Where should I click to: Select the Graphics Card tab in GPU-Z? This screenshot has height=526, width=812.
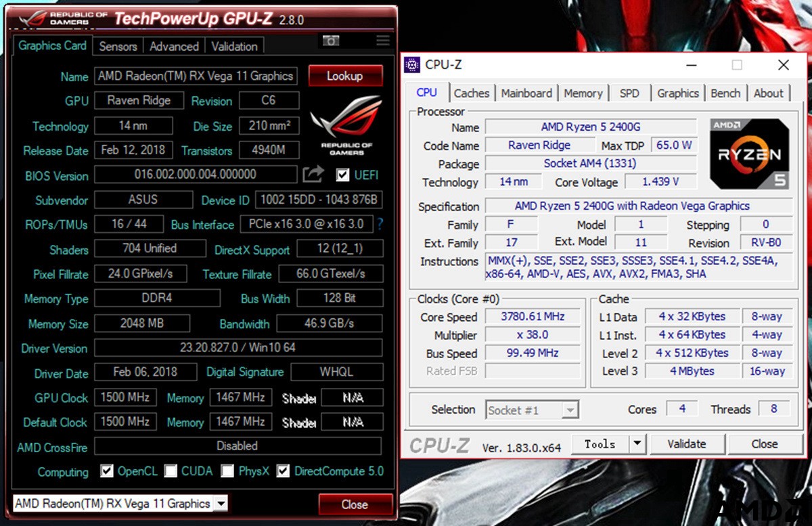pos(52,45)
